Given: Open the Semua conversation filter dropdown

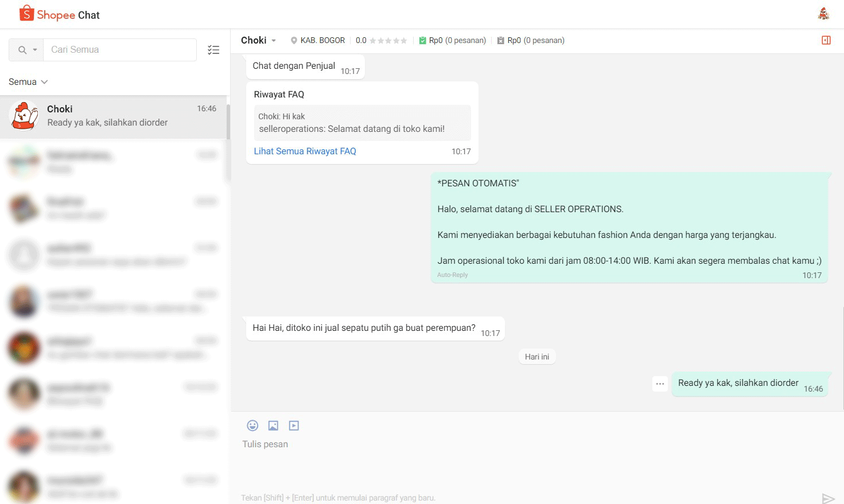Looking at the screenshot, I should (27, 81).
